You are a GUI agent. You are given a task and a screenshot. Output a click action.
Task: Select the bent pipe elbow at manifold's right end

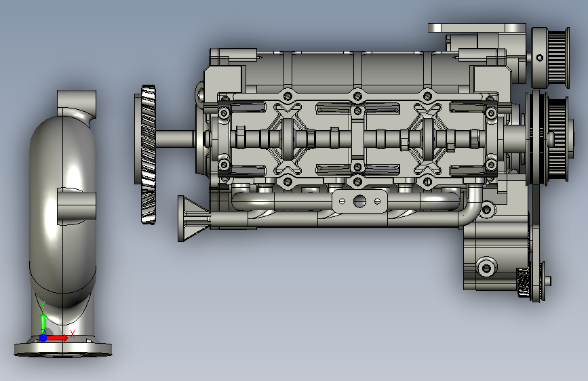[x=472, y=205]
